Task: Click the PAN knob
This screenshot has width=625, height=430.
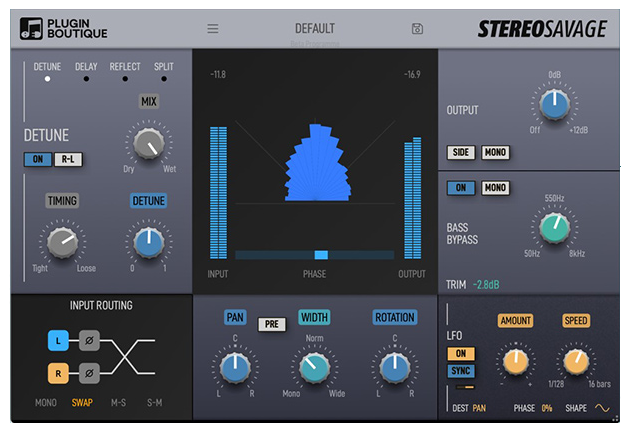Action: coord(235,367)
